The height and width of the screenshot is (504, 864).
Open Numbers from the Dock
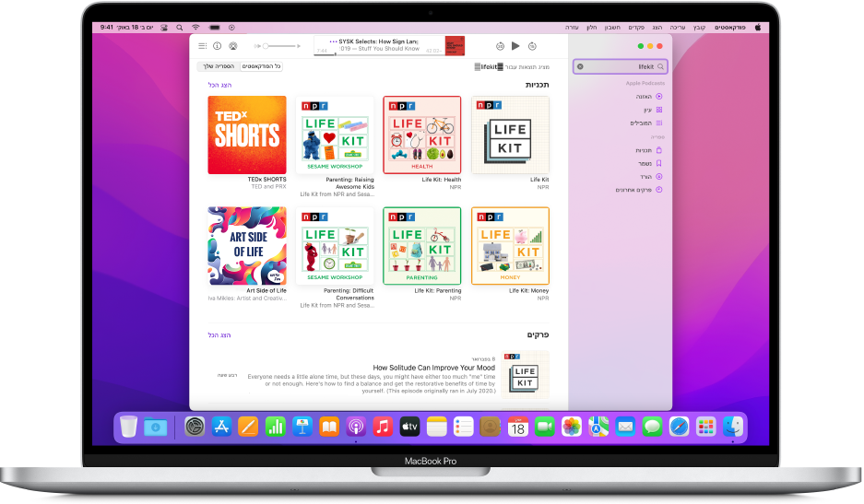click(275, 427)
